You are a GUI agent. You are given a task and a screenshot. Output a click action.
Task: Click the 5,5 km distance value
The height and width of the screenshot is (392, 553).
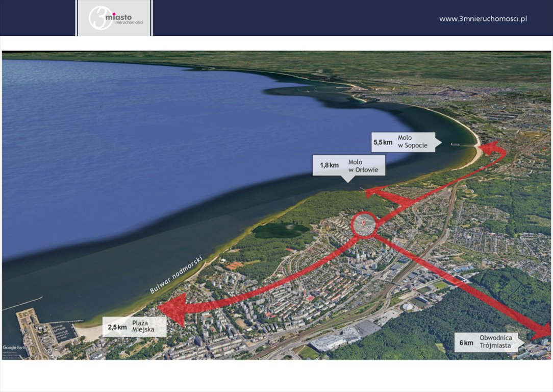click(x=383, y=142)
